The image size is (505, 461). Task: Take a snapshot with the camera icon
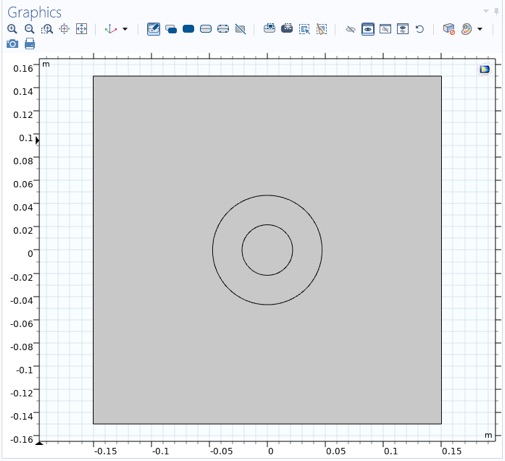pyautogui.click(x=12, y=44)
